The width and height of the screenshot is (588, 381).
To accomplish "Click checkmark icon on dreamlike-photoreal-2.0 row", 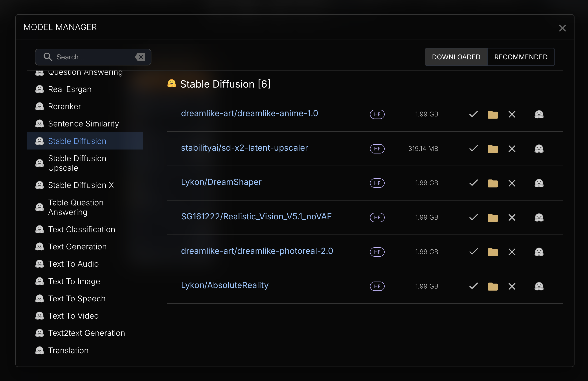I will 473,252.
